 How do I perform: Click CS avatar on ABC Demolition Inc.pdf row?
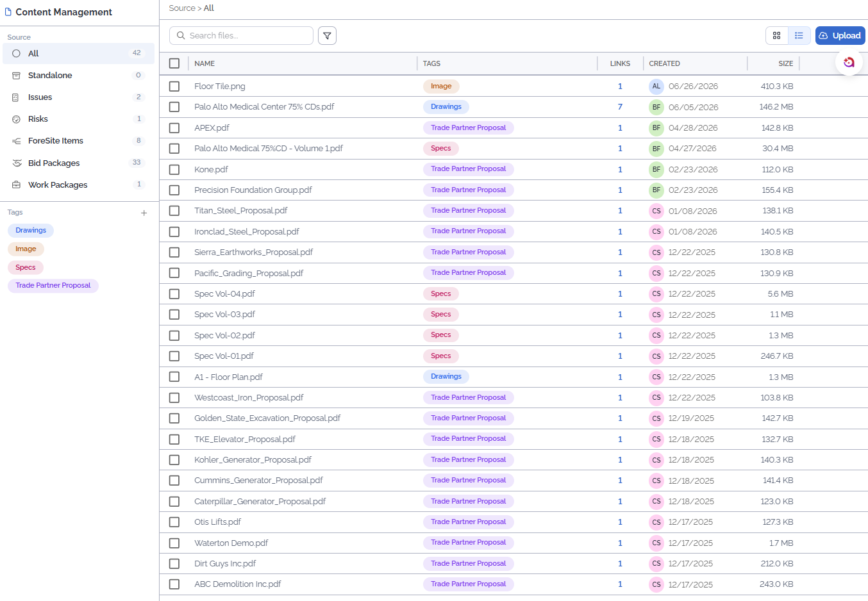[x=656, y=584]
